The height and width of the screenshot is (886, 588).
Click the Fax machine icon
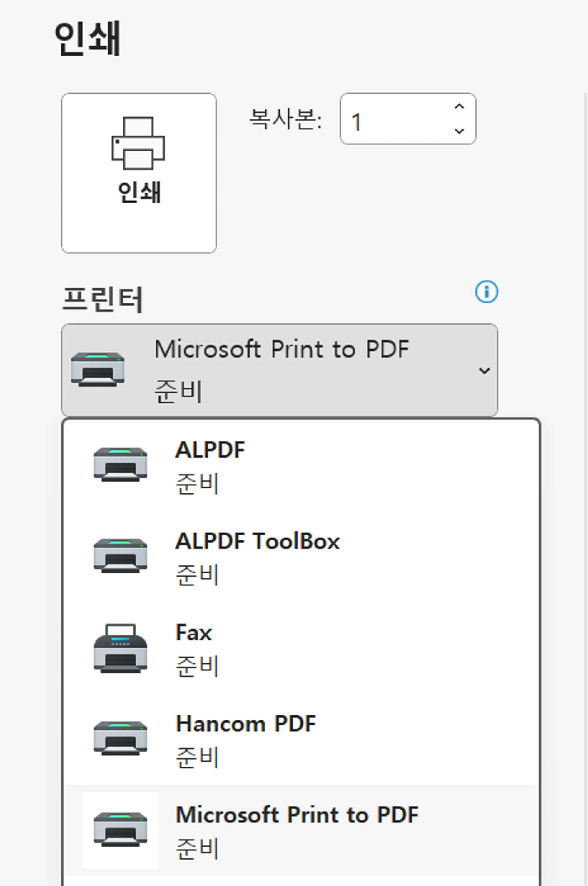(x=120, y=648)
